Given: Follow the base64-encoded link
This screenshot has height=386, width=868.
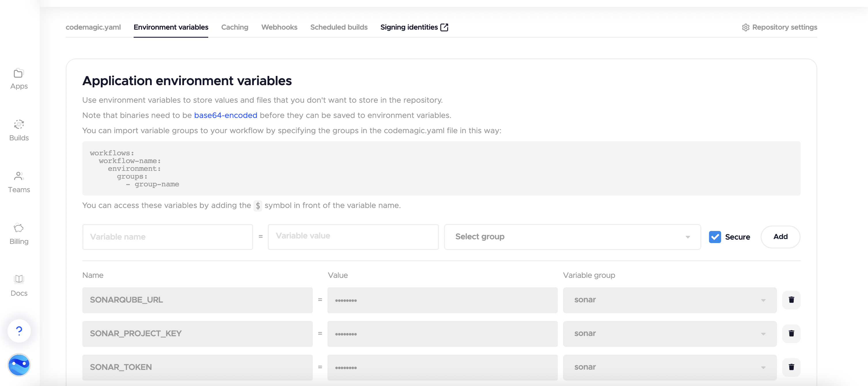Looking at the screenshot, I should (x=225, y=115).
